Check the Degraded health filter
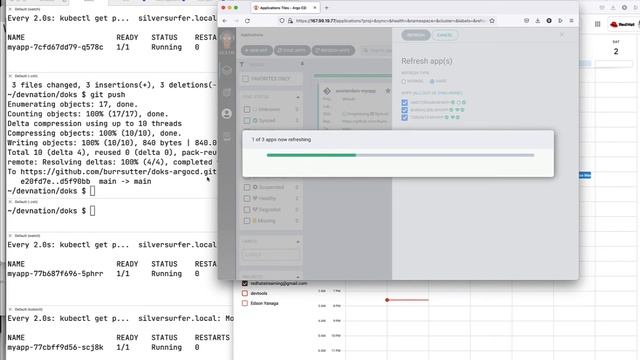This screenshot has width=640, height=360. 247,209
